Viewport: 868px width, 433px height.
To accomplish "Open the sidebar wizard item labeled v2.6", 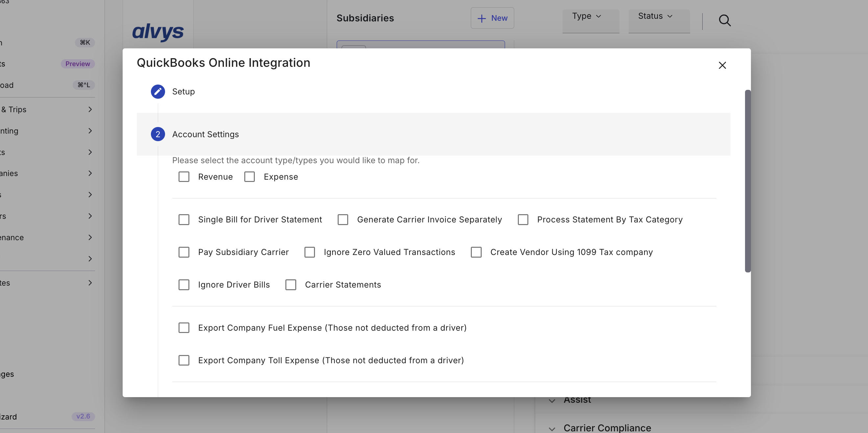I will pos(47,417).
